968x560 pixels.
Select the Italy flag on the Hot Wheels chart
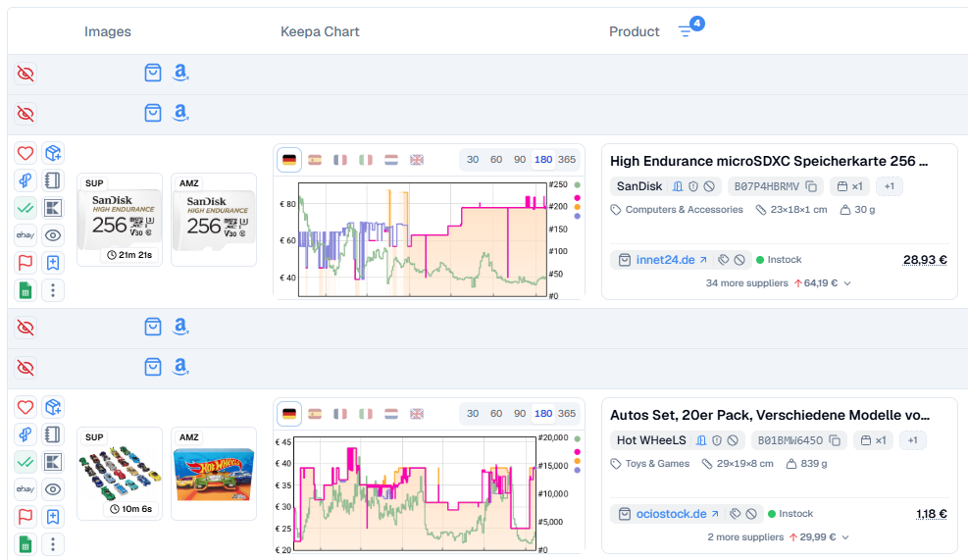[x=366, y=414]
